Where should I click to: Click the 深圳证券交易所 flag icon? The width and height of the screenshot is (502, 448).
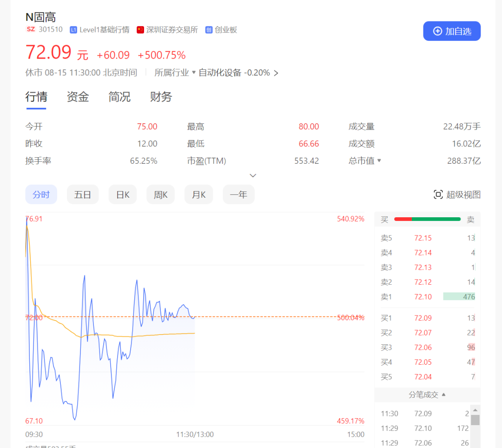(140, 30)
